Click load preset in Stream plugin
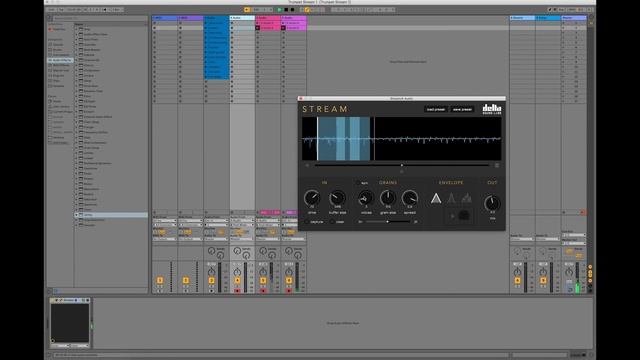Screen dimensions: 640x360 point(436,109)
